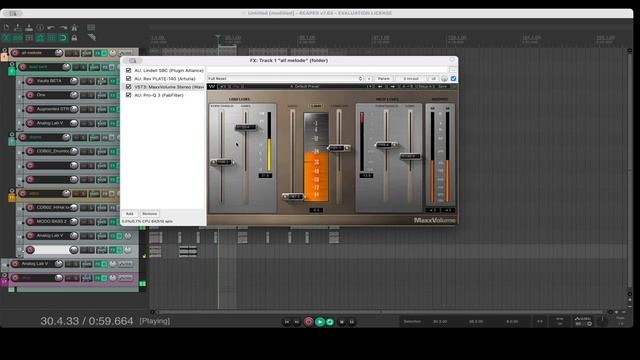Click the transport Record button
The height and width of the screenshot is (360, 640).
click(309, 322)
